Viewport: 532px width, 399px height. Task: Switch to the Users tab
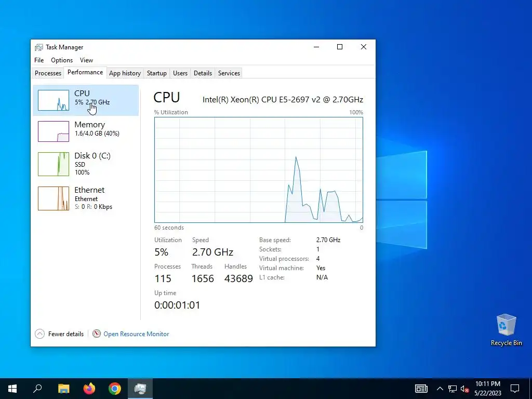coord(180,73)
